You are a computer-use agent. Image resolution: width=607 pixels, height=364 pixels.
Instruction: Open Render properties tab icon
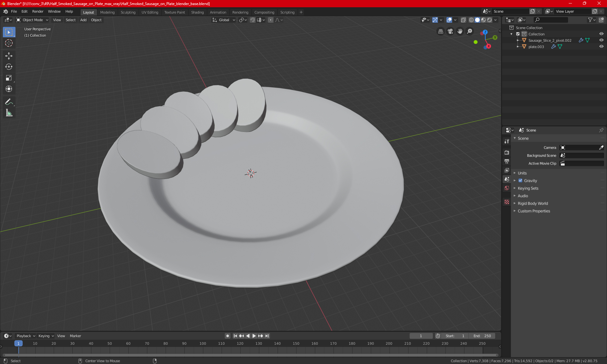click(507, 152)
